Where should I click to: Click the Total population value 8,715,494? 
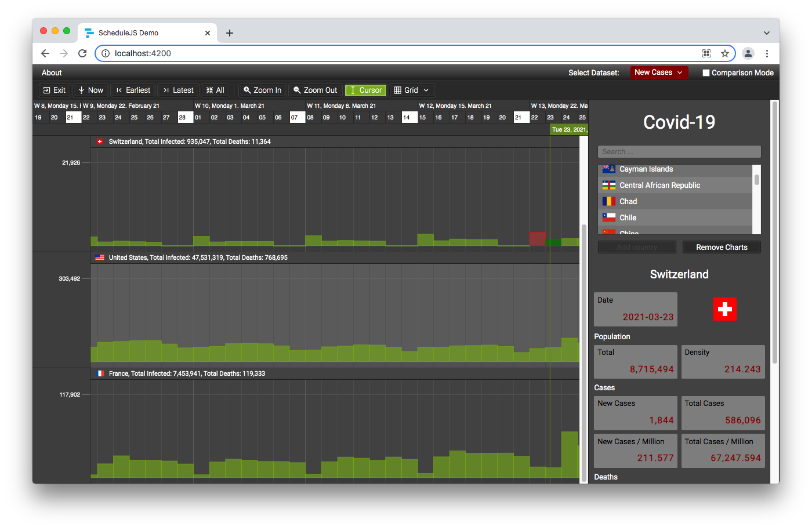[x=652, y=369]
